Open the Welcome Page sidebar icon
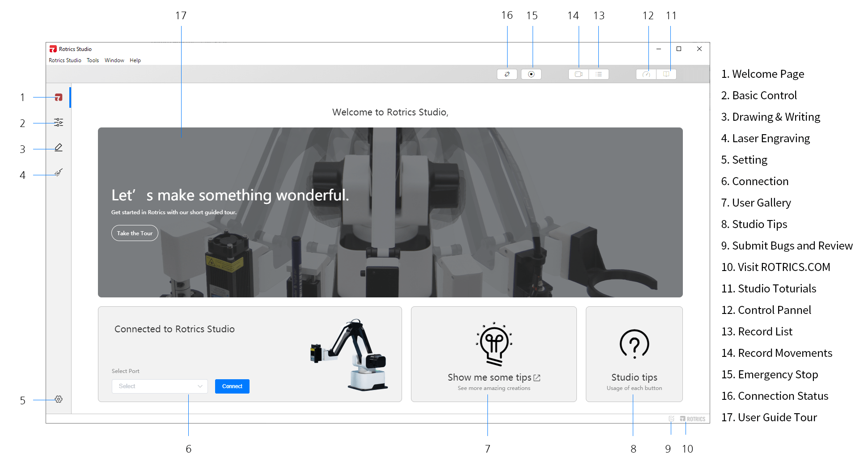The width and height of the screenshot is (868, 466). point(59,97)
